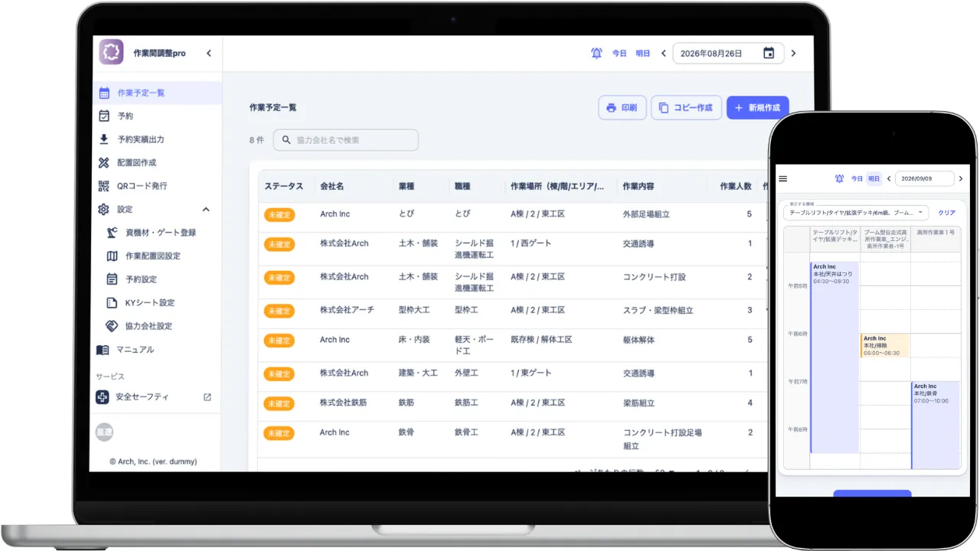Open notifications bell on the phone
The width and height of the screenshot is (980, 551).
[839, 178]
